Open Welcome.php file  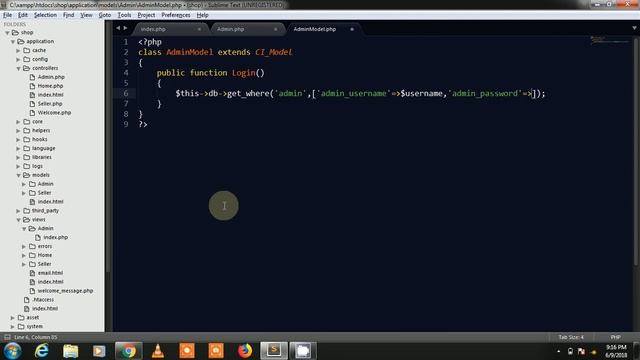pyautogui.click(x=54, y=113)
